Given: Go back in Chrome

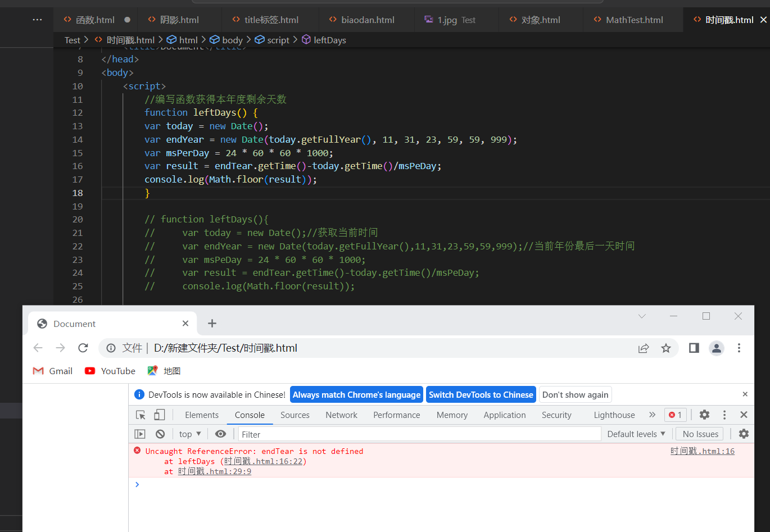Looking at the screenshot, I should [x=38, y=348].
